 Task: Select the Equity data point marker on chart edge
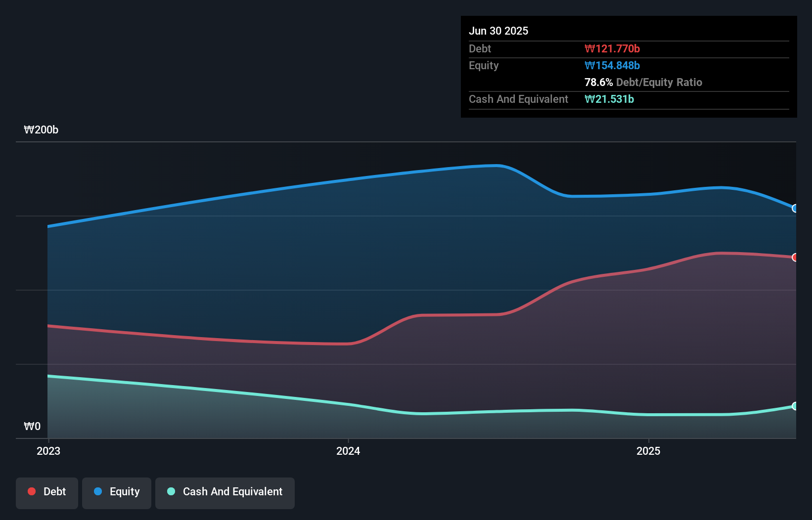pyautogui.click(x=795, y=208)
